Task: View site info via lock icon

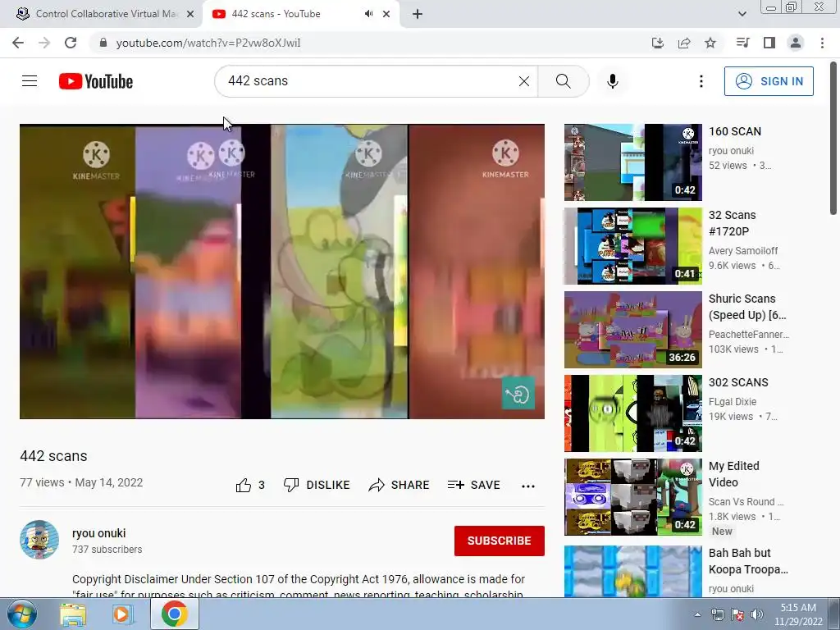Action: [104, 43]
